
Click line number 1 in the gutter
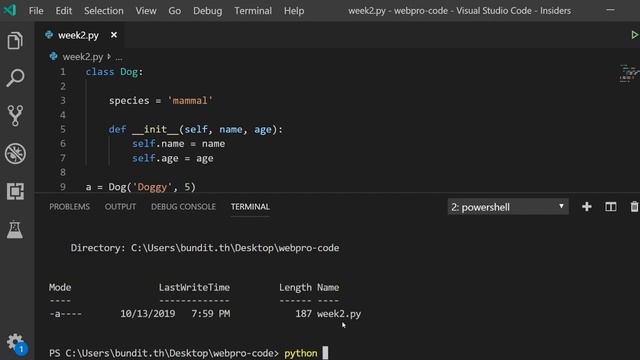62,72
